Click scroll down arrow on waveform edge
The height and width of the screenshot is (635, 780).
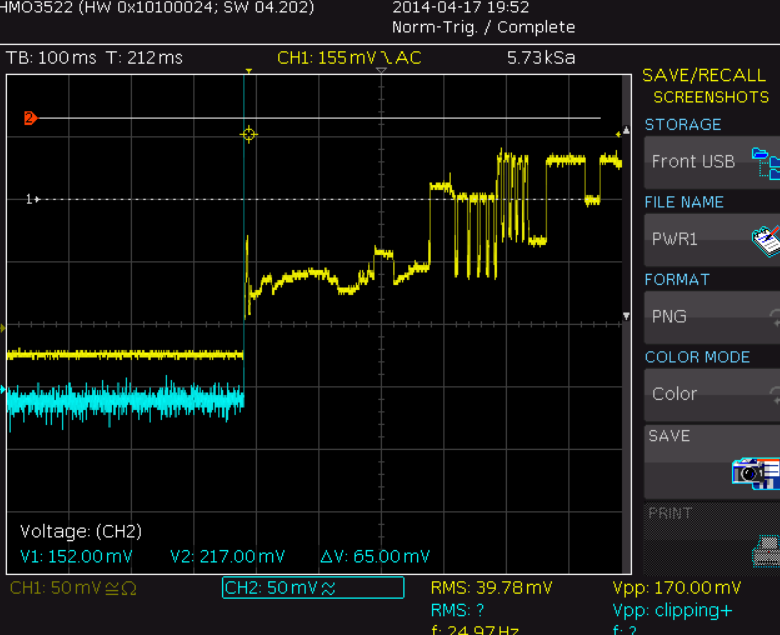point(626,316)
